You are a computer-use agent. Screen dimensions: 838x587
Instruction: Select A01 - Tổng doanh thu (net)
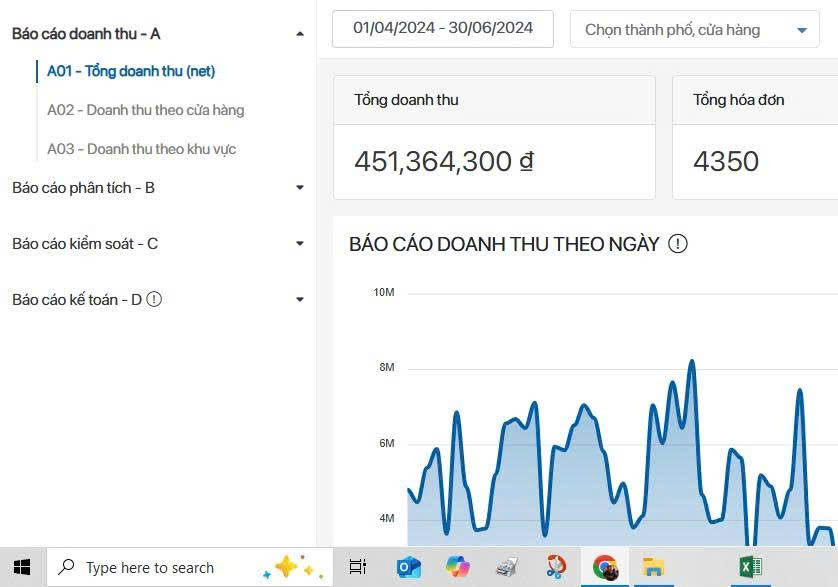tap(131, 71)
